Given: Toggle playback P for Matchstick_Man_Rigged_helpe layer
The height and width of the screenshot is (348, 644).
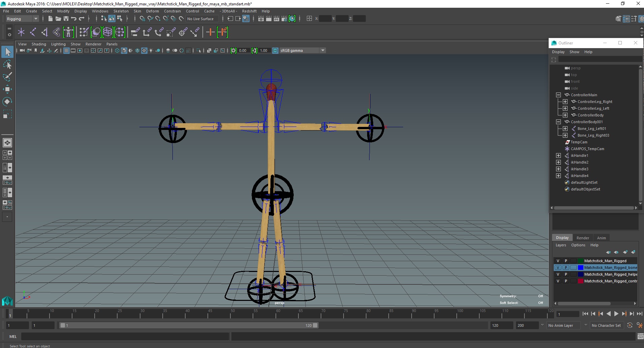Looking at the screenshot, I should (x=566, y=274).
